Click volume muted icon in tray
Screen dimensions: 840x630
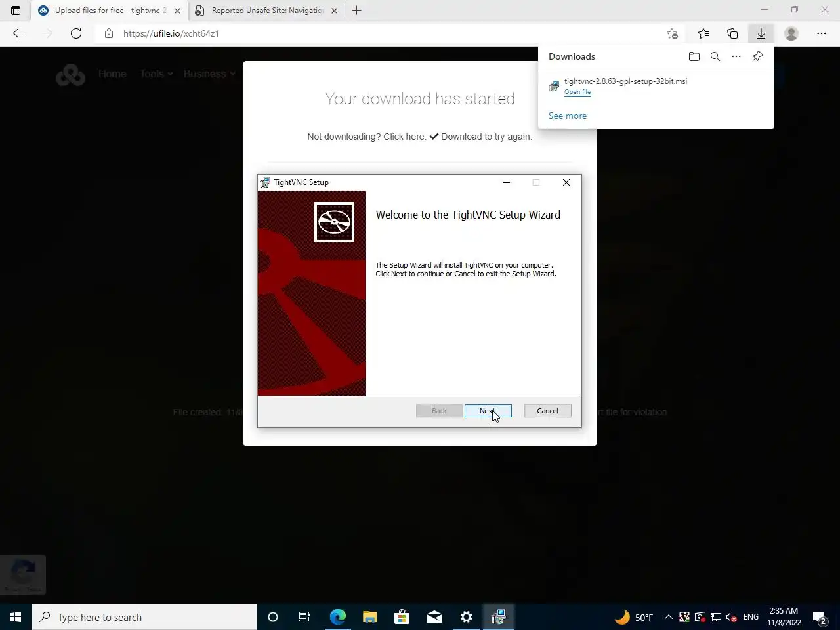click(x=732, y=617)
